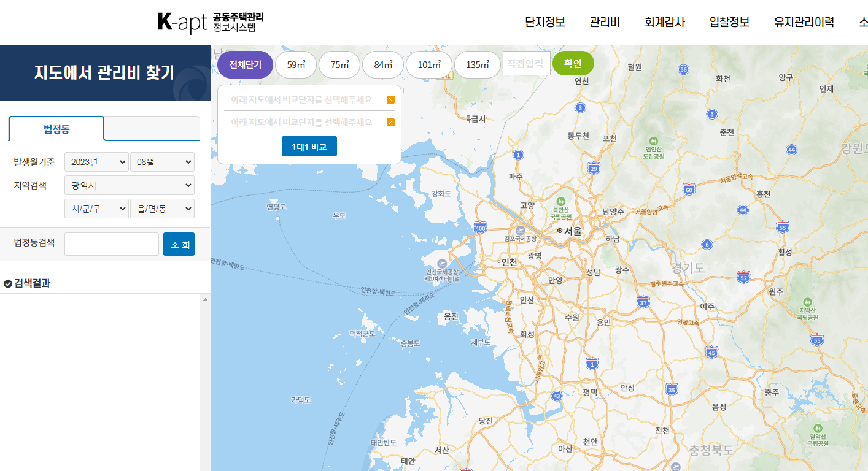The width and height of the screenshot is (868, 471).
Task: Click the highway 35 shield near Anseong
Action: (x=672, y=389)
